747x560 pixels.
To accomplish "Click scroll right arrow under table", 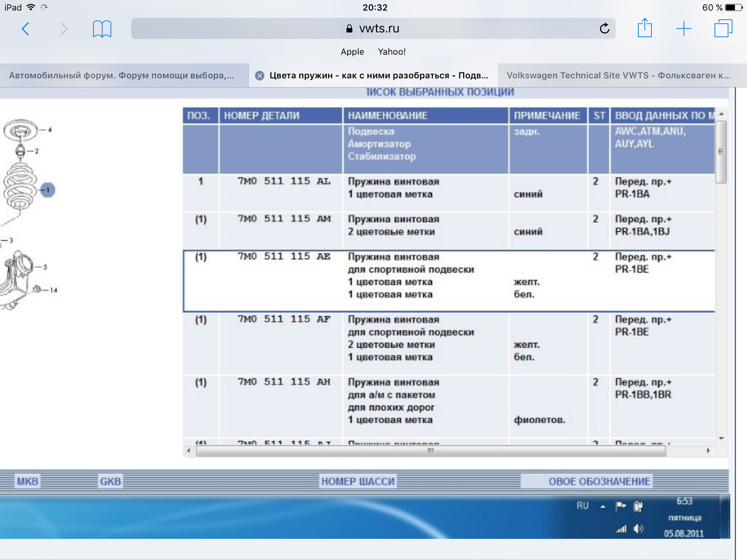I will [708, 451].
